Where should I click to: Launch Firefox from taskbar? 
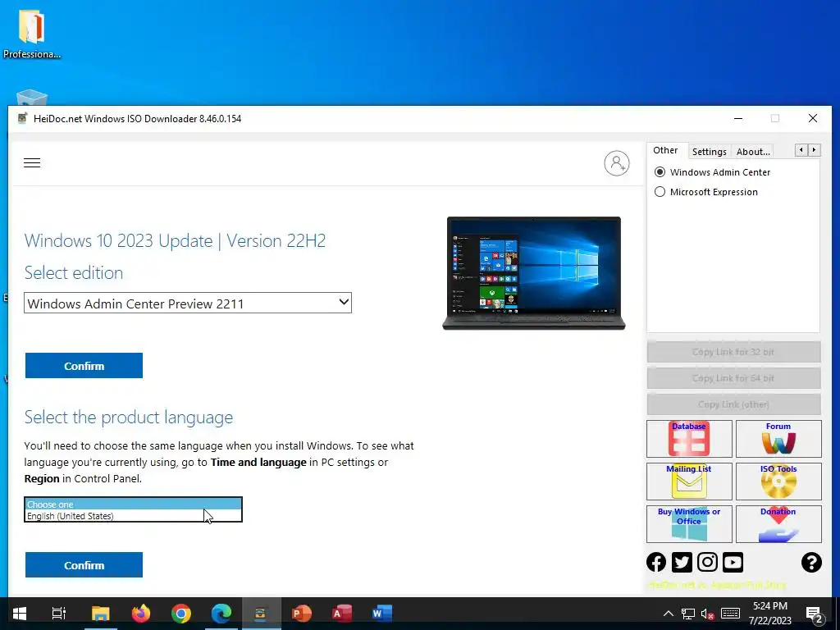tap(141, 614)
